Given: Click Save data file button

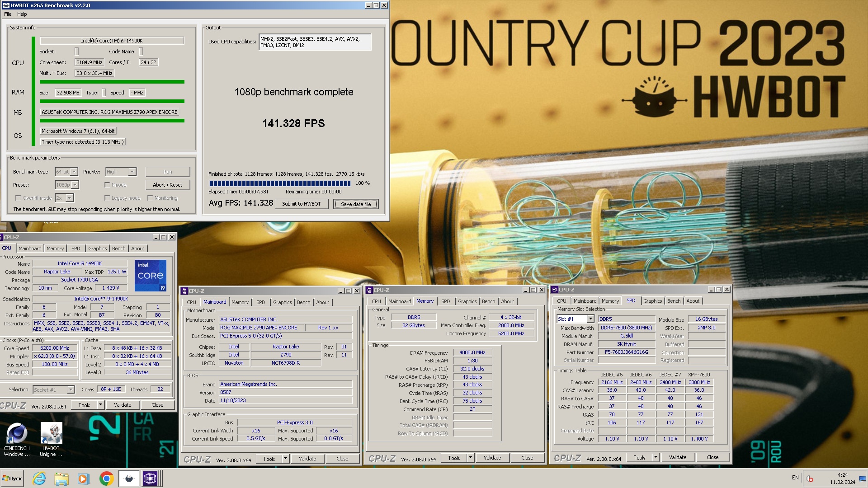Looking at the screenshot, I should 356,204.
